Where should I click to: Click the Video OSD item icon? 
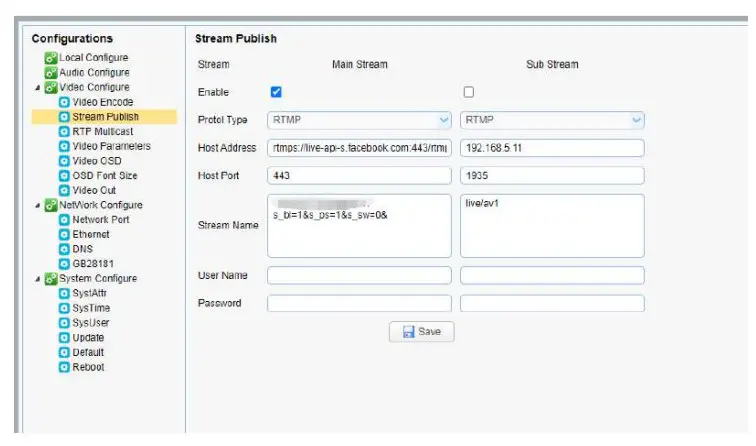[x=64, y=161]
